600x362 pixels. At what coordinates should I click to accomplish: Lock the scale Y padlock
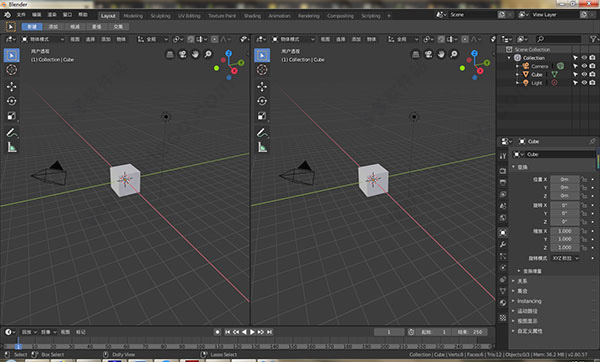[584, 239]
